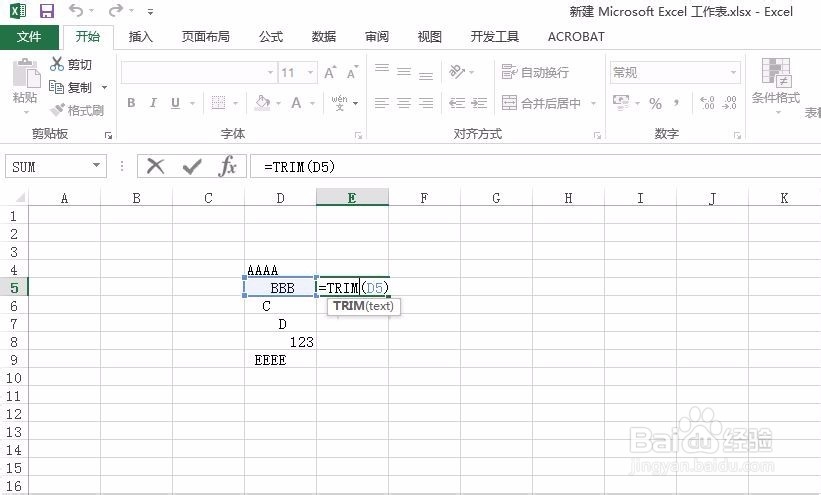
Task: Click the font color A icon
Action: click(x=296, y=103)
